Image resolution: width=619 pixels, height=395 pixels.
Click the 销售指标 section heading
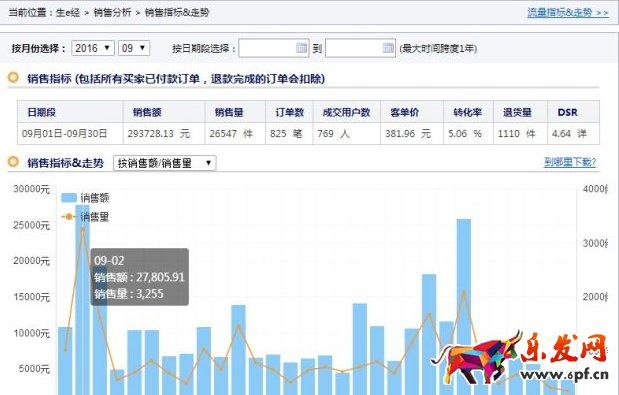pyautogui.click(x=176, y=79)
